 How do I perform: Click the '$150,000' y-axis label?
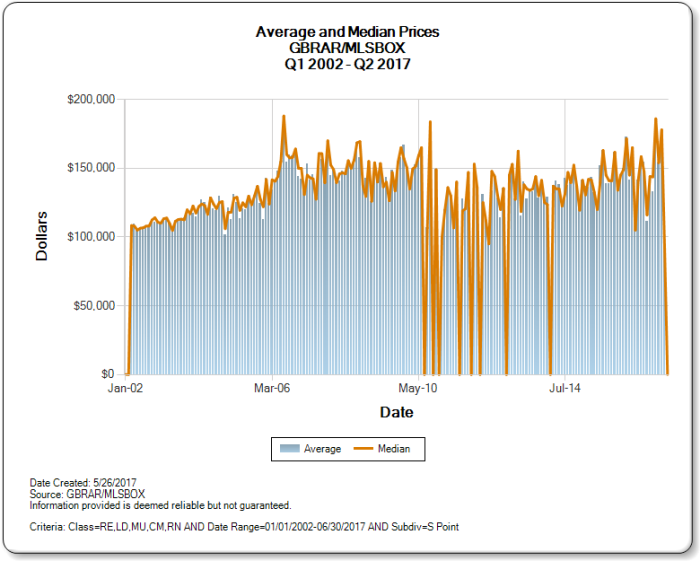coord(91,168)
